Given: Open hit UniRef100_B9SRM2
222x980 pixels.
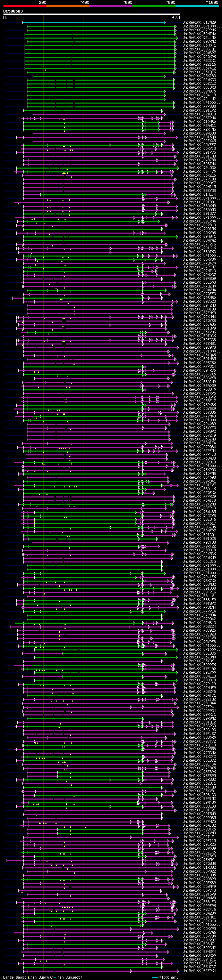Looking at the screenshot, I should [199, 42].
